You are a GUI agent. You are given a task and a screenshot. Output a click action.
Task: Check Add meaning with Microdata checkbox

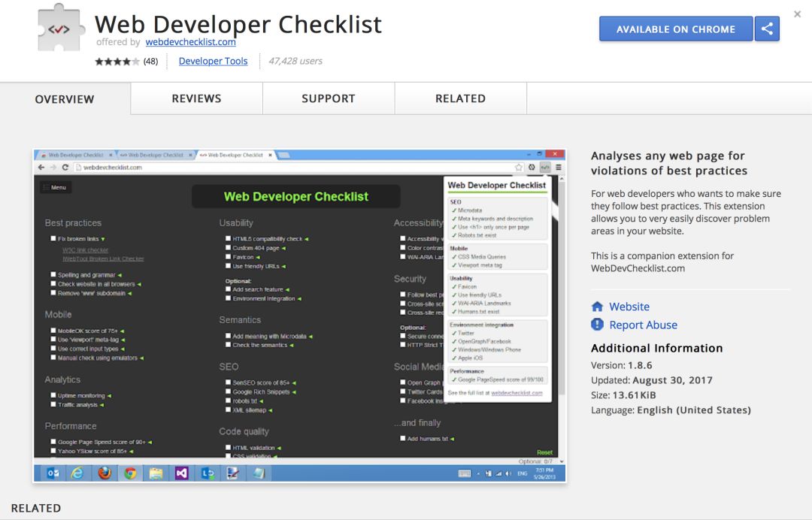(x=228, y=336)
